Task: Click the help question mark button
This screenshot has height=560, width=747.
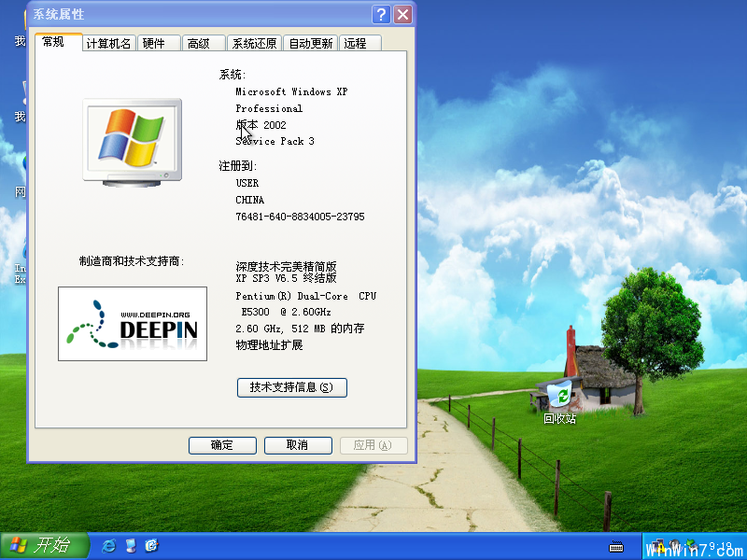Action: pyautogui.click(x=381, y=14)
